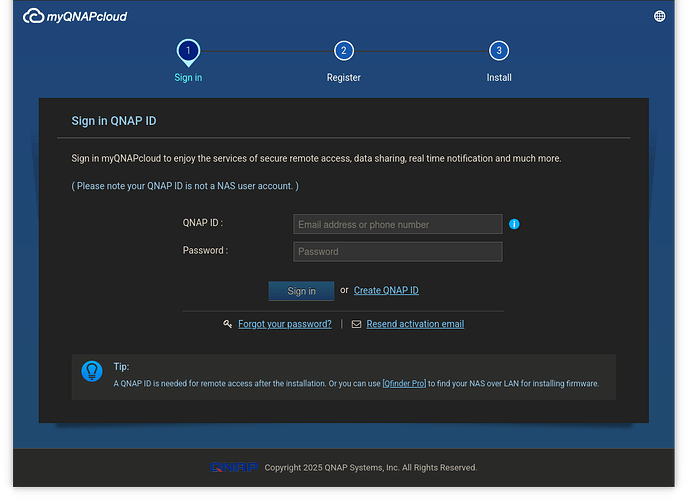This screenshot has height=500, width=687.
Task: Click the Sign in button
Action: coord(301,291)
